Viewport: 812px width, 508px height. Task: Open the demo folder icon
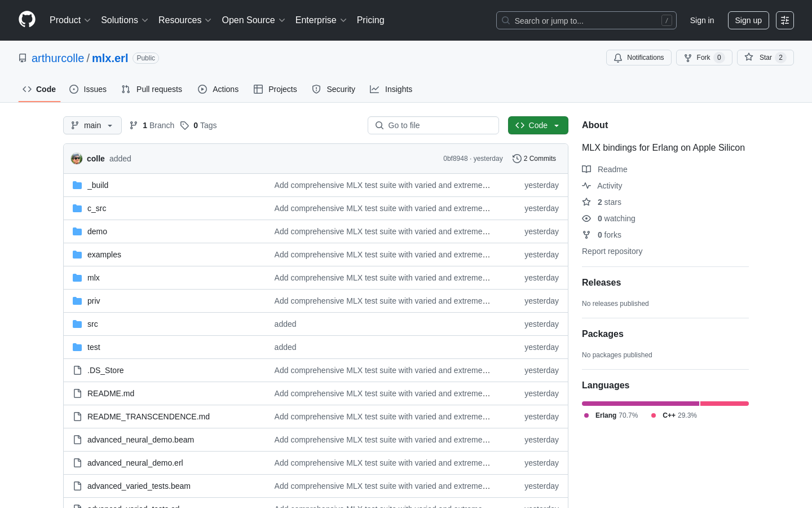(77, 231)
